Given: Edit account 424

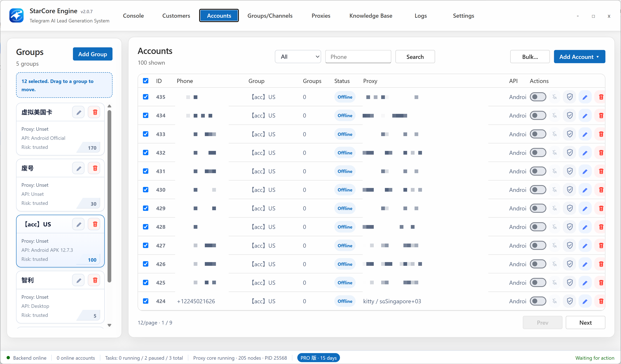Looking at the screenshot, I should click(585, 301).
